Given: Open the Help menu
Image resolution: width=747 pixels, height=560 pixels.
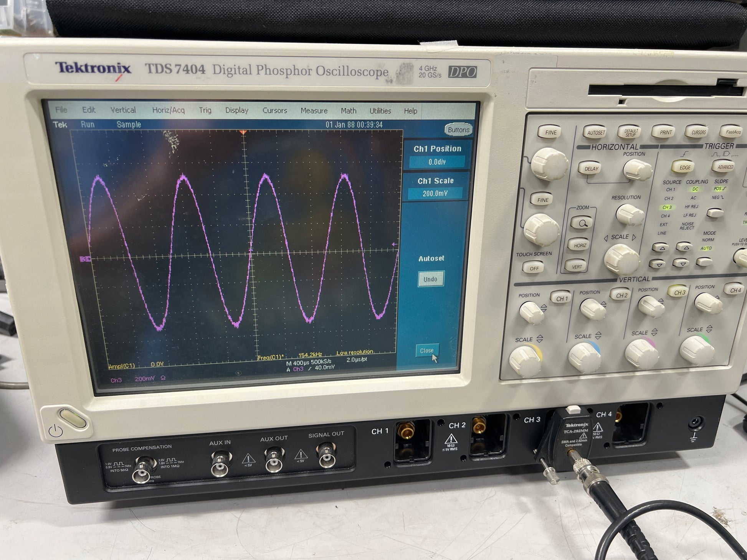Looking at the screenshot, I should pyautogui.click(x=410, y=111).
